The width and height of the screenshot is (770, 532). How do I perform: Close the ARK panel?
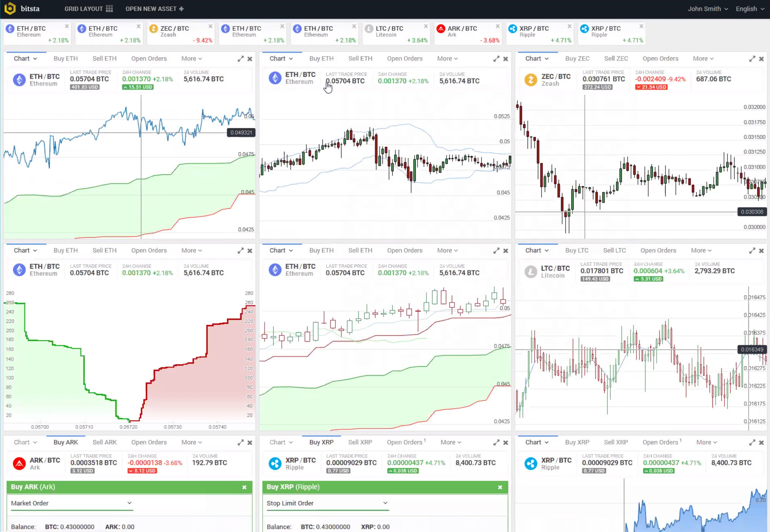coord(250,443)
